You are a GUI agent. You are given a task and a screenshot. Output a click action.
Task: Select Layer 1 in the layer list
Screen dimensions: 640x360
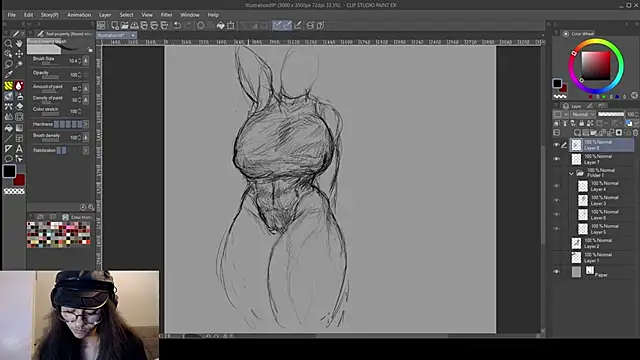tap(602, 258)
